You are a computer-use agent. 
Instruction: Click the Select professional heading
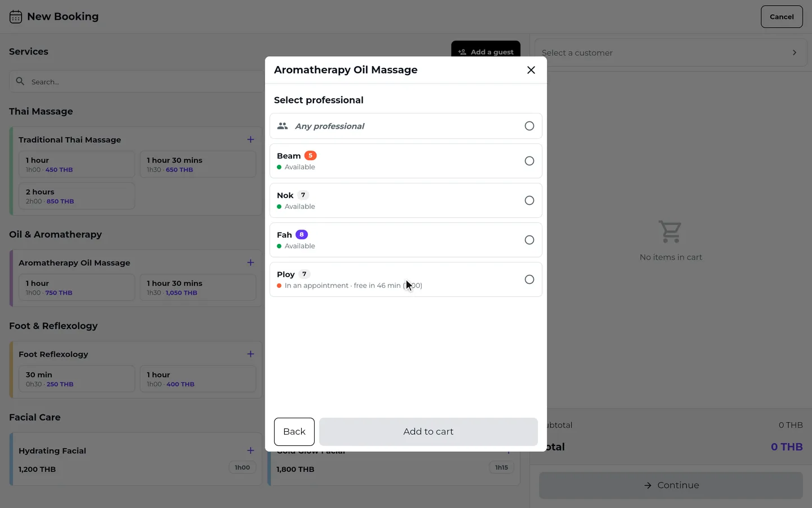point(319,100)
